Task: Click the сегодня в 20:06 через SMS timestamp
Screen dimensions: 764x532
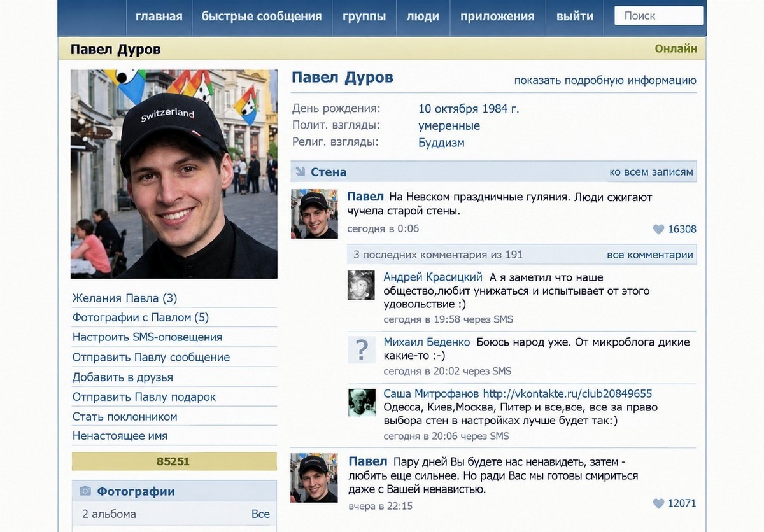Action: pyautogui.click(x=446, y=436)
